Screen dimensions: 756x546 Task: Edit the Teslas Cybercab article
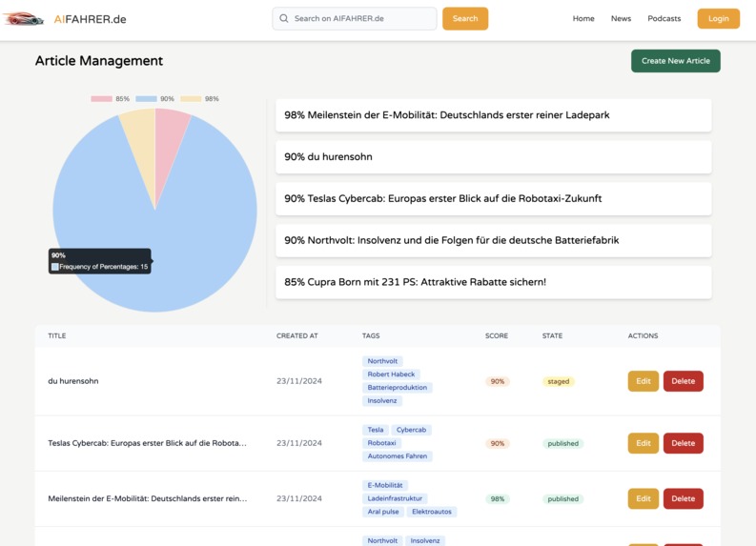[x=644, y=443]
